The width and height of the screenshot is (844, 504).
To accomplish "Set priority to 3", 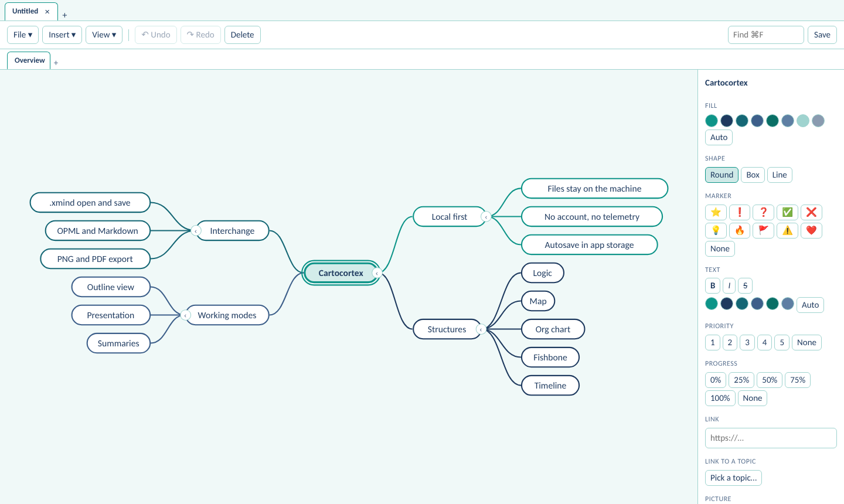I will [747, 342].
